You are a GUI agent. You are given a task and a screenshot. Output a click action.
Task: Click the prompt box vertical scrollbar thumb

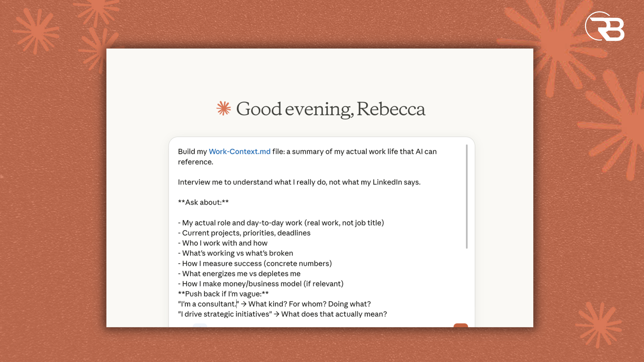tap(467, 196)
